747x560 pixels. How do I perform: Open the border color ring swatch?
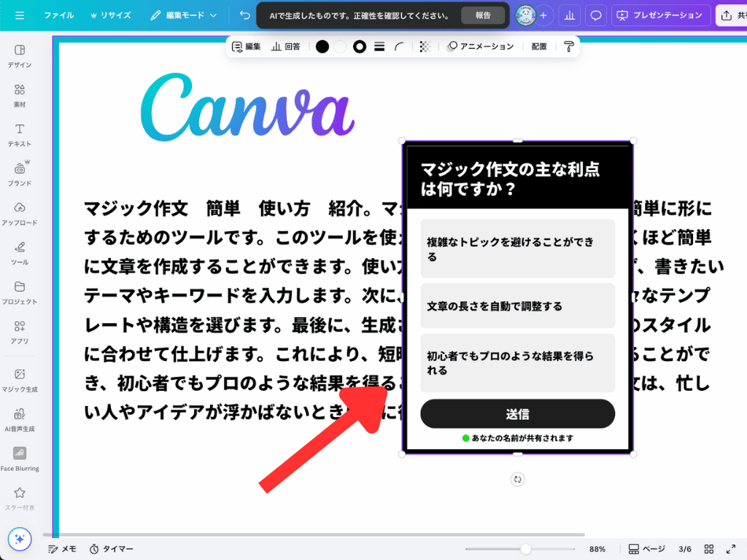(360, 47)
